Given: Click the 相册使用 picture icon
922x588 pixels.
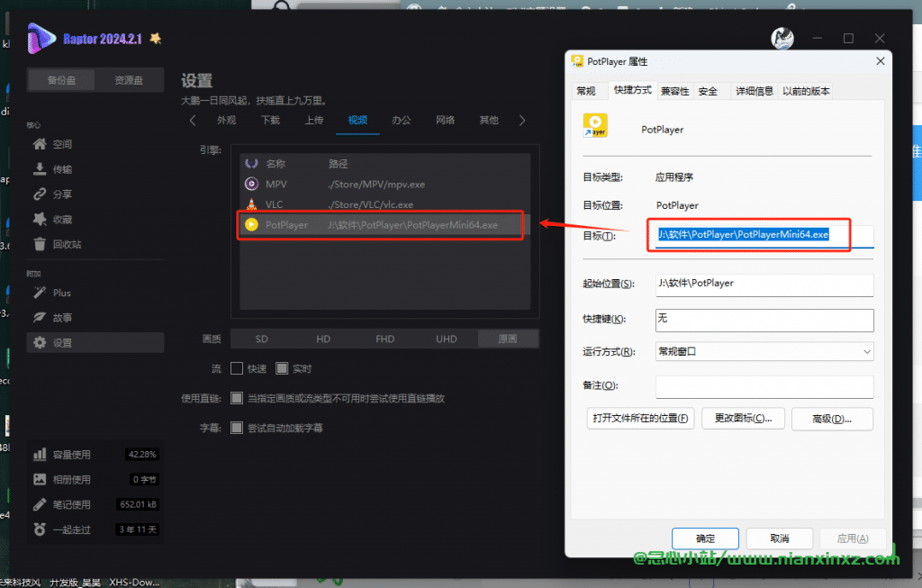Looking at the screenshot, I should [x=40, y=479].
